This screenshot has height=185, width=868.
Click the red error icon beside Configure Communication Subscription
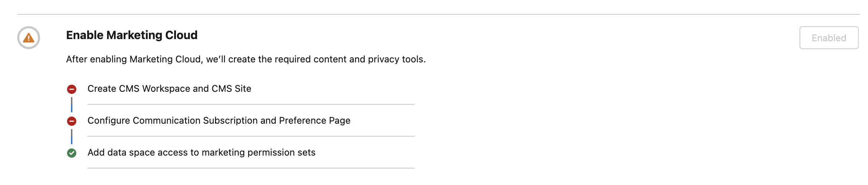(72, 121)
